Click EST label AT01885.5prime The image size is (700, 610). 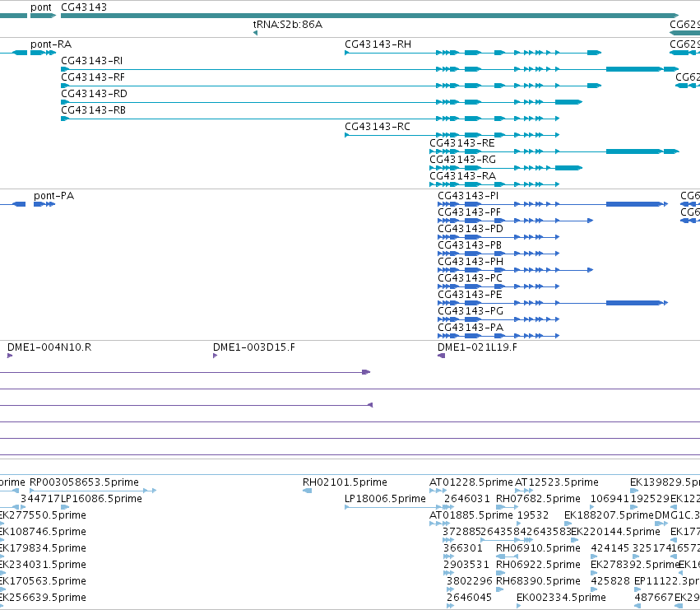click(471, 515)
